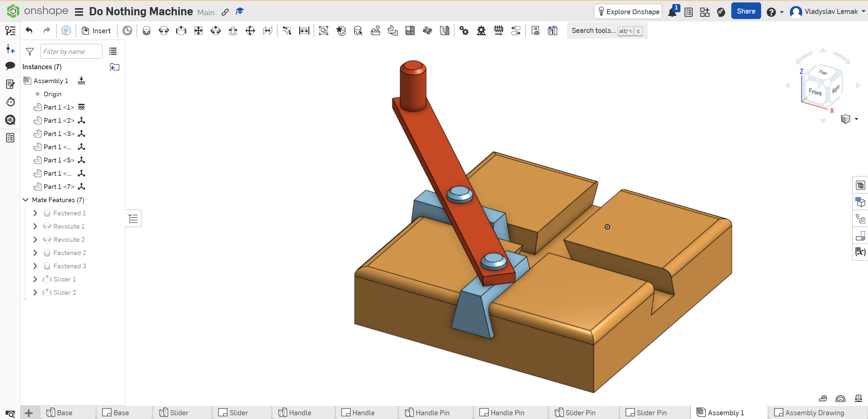This screenshot has height=419, width=868.
Task: Click the blue Share button
Action: click(746, 12)
